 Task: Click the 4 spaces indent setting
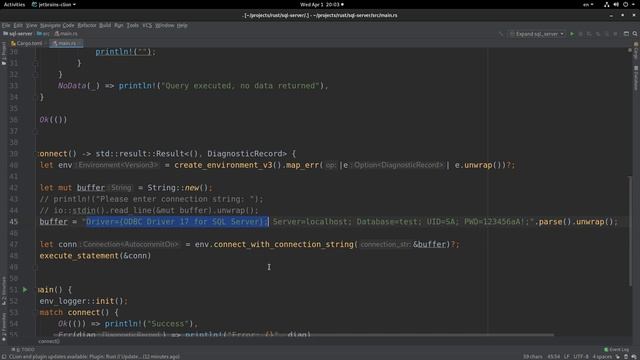(x=602, y=357)
